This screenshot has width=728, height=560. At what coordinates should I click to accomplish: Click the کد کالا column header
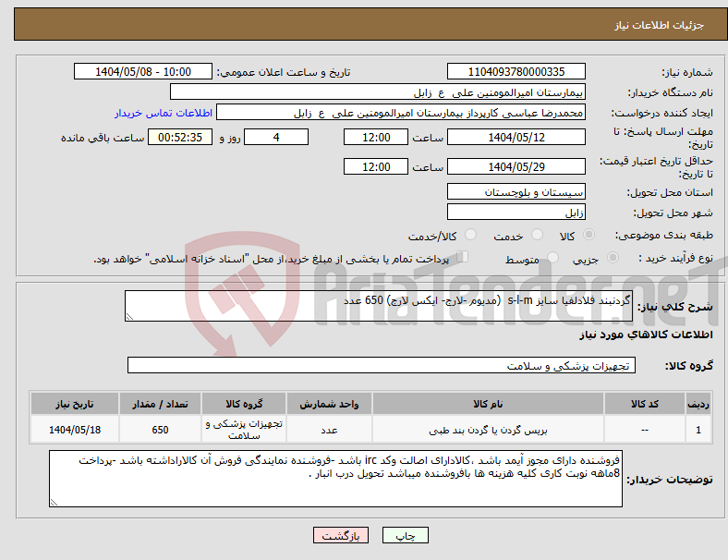pos(645,404)
